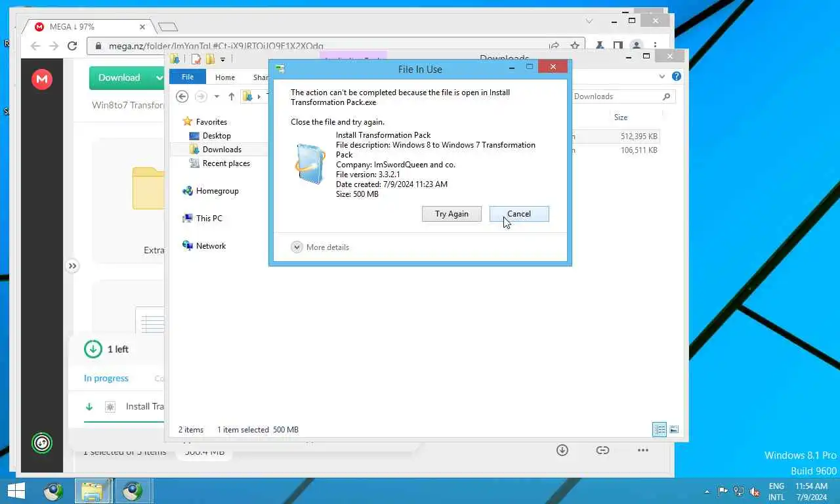Click MEGA bottom bar download icon
The width and height of the screenshot is (840, 504).
[562, 450]
